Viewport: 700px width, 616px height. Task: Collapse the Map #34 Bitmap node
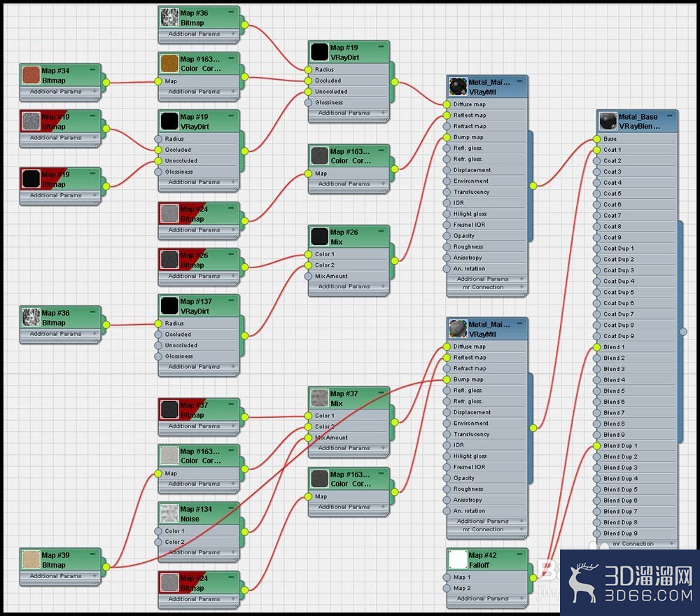pos(92,70)
